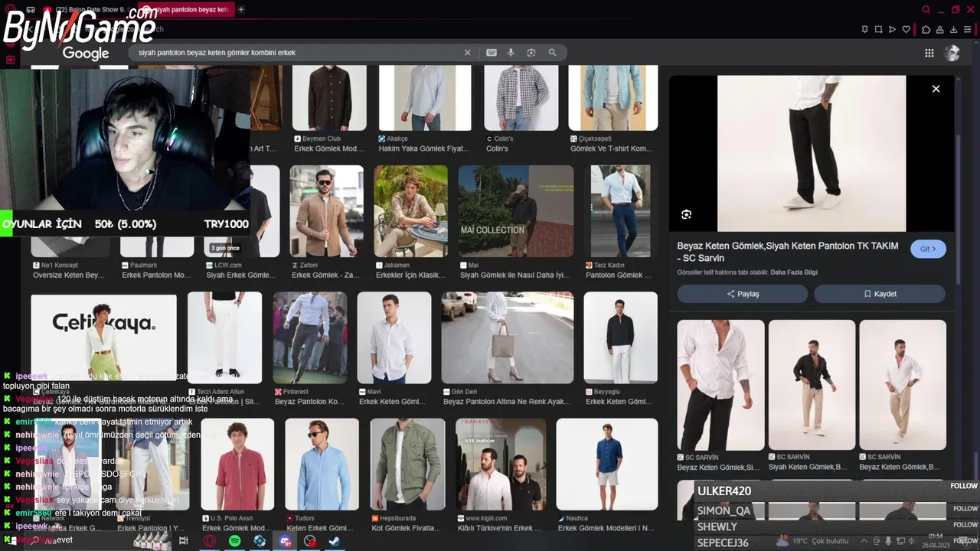Open Task View in the taskbar
The width and height of the screenshot is (980, 551).
point(184,541)
